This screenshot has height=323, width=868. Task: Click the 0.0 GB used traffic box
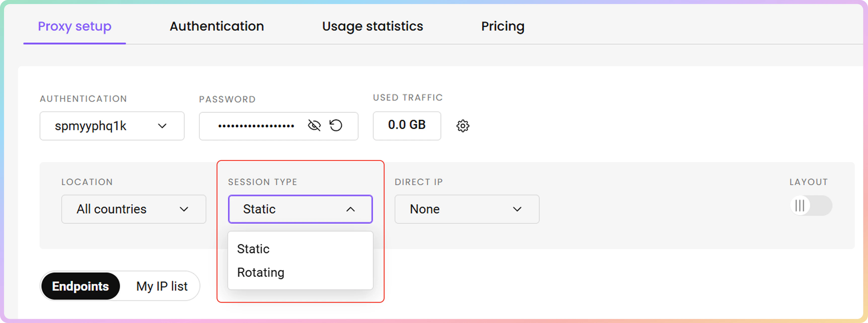click(407, 125)
